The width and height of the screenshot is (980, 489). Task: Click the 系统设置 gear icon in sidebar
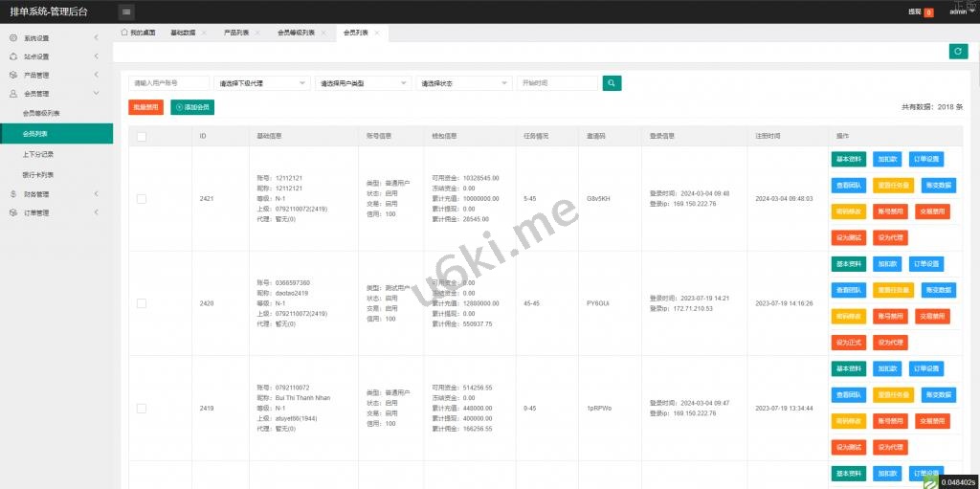tap(13, 38)
